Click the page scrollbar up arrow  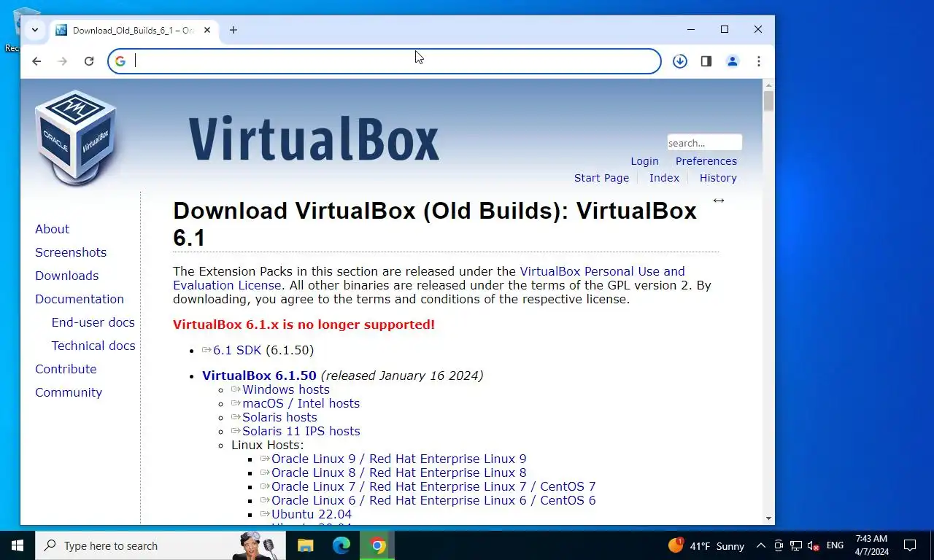pyautogui.click(x=768, y=85)
